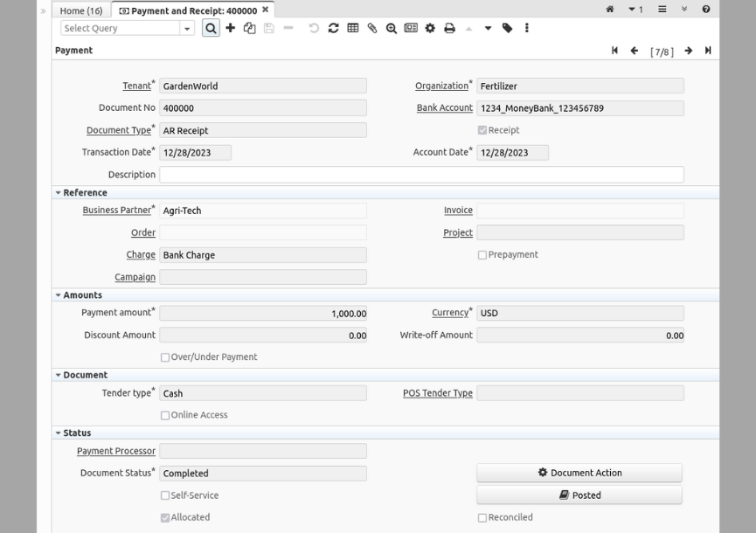This screenshot has height=533, width=756.
Task: Open the three-dot more options menu
Action: 526,28
